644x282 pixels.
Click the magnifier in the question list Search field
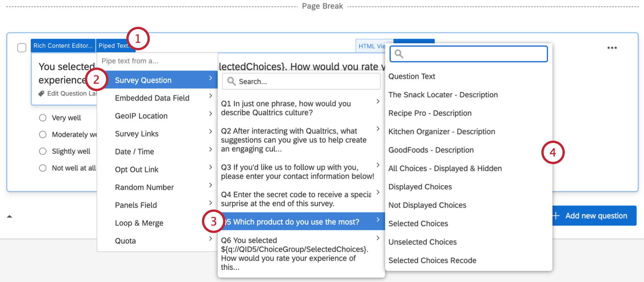231,81
